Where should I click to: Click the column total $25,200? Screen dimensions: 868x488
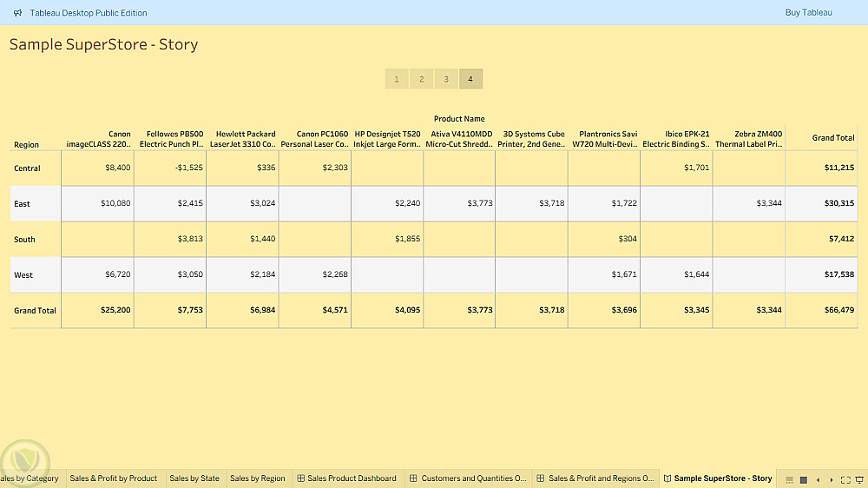pyautogui.click(x=115, y=310)
